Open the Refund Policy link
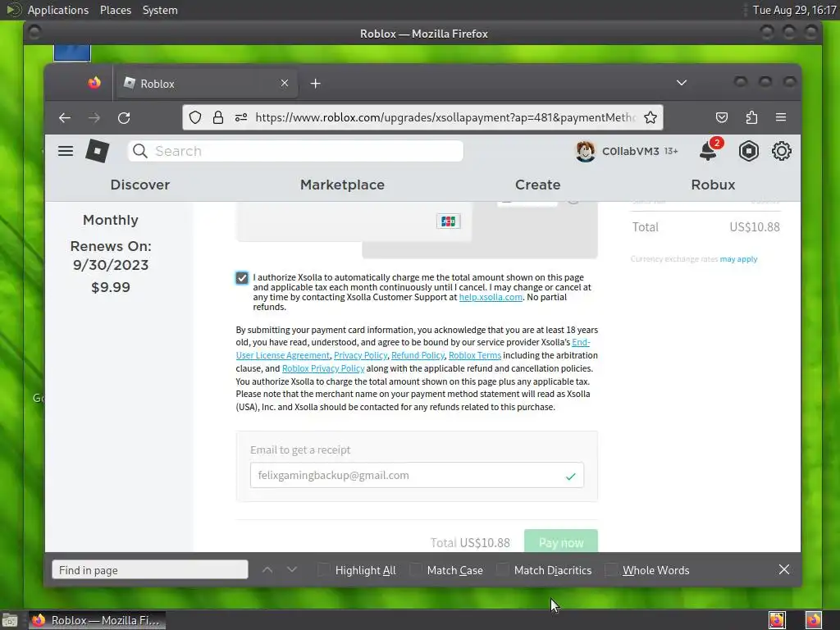This screenshot has height=630, width=840. (x=418, y=356)
